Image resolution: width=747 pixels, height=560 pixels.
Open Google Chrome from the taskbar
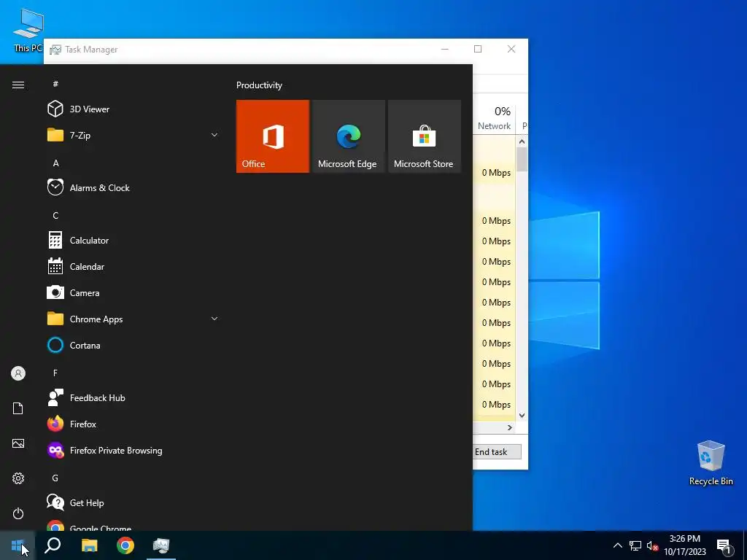[125, 545]
